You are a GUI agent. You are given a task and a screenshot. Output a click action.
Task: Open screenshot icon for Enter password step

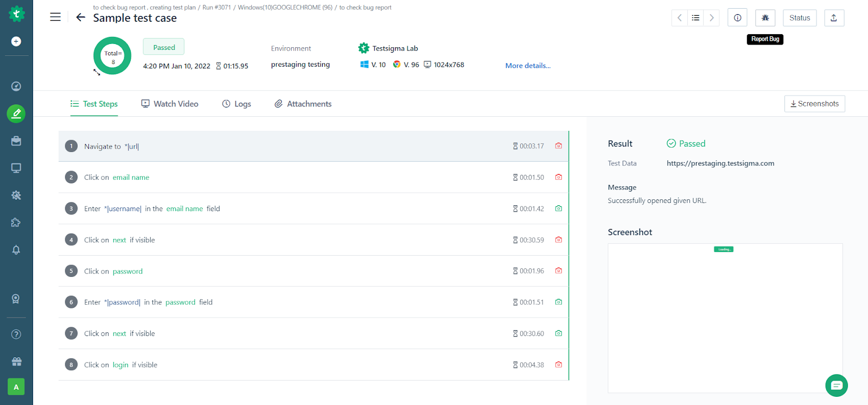coord(558,302)
